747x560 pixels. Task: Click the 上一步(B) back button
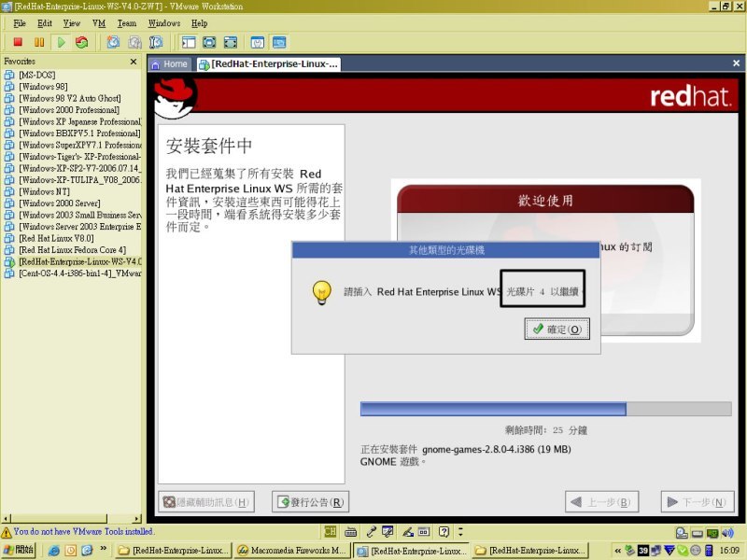tap(601, 502)
